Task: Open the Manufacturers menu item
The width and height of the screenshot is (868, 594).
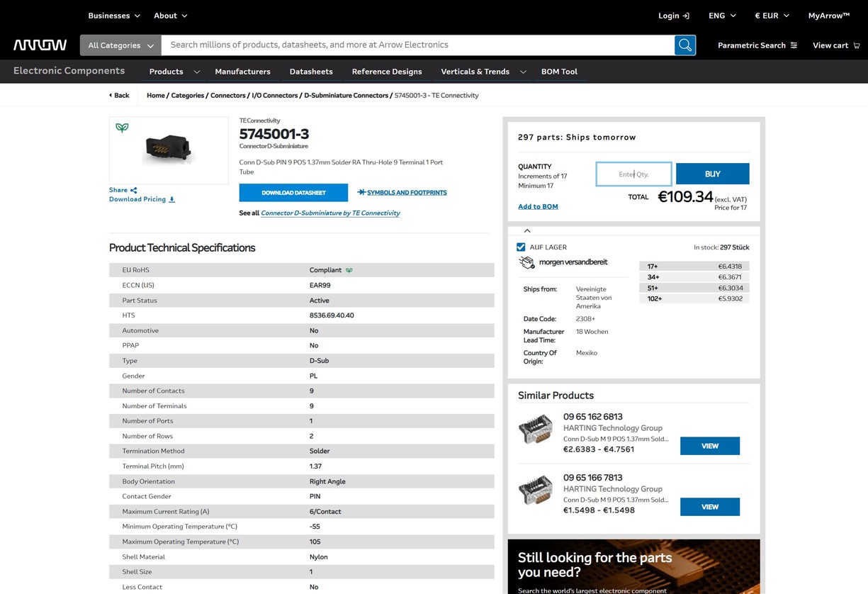Action: pyautogui.click(x=242, y=72)
